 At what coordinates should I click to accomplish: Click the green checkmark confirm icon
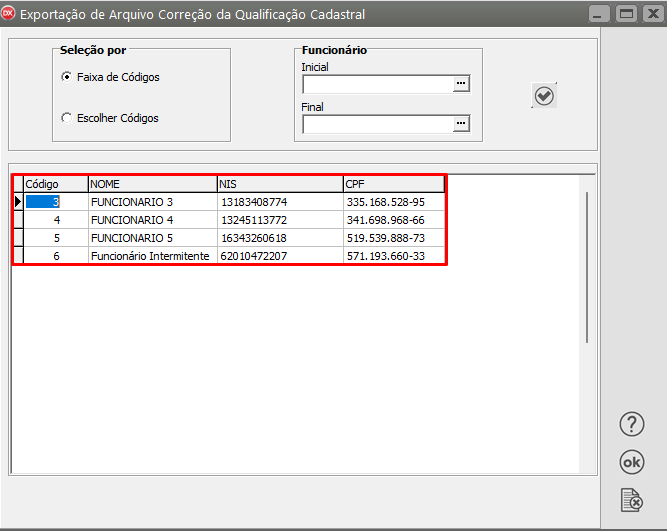pyautogui.click(x=544, y=95)
